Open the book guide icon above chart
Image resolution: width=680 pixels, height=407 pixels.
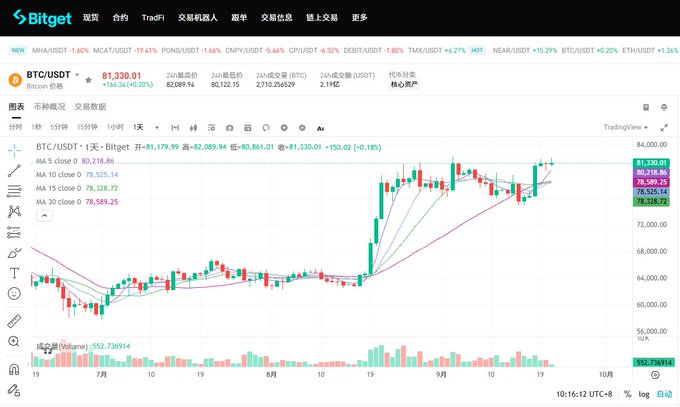tap(646, 107)
